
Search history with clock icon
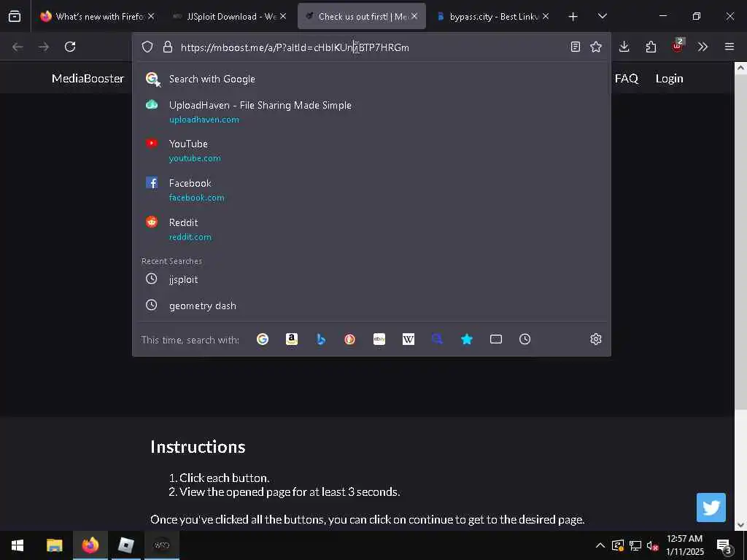point(525,339)
